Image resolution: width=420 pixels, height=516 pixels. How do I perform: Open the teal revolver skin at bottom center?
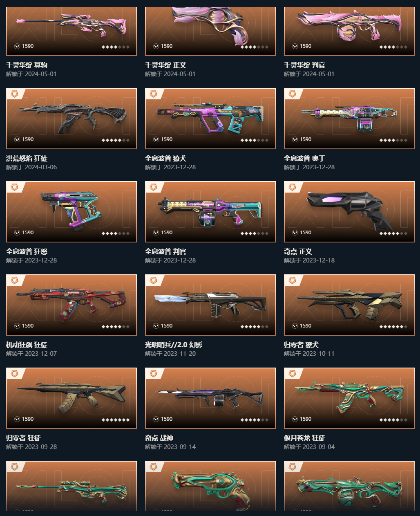click(210, 486)
